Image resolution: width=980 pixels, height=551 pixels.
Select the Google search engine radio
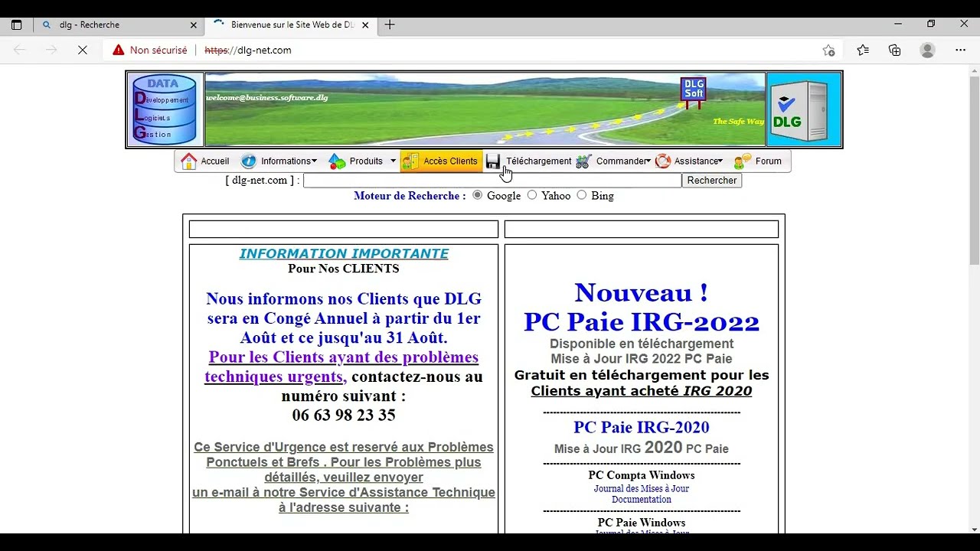click(x=478, y=195)
